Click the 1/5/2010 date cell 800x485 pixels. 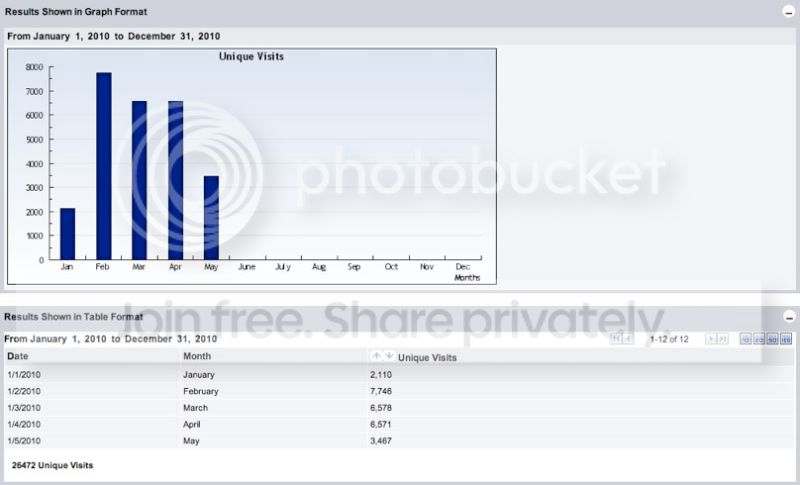[24, 441]
